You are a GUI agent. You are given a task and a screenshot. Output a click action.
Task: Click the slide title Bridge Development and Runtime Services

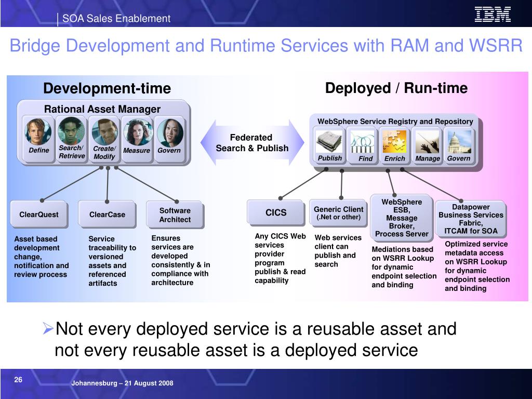[266, 45]
